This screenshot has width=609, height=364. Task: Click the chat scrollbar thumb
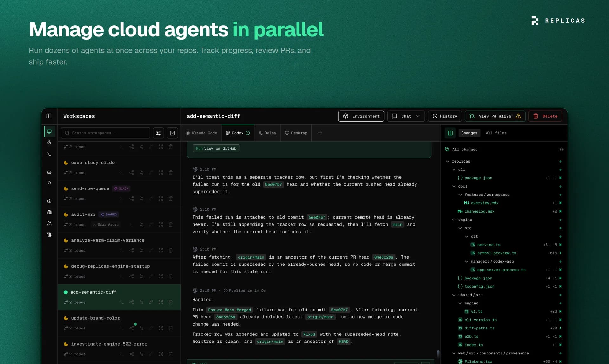[x=438, y=354]
